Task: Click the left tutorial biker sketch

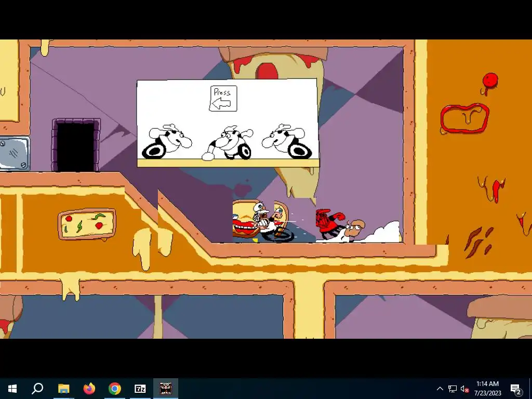Action: 167,141
